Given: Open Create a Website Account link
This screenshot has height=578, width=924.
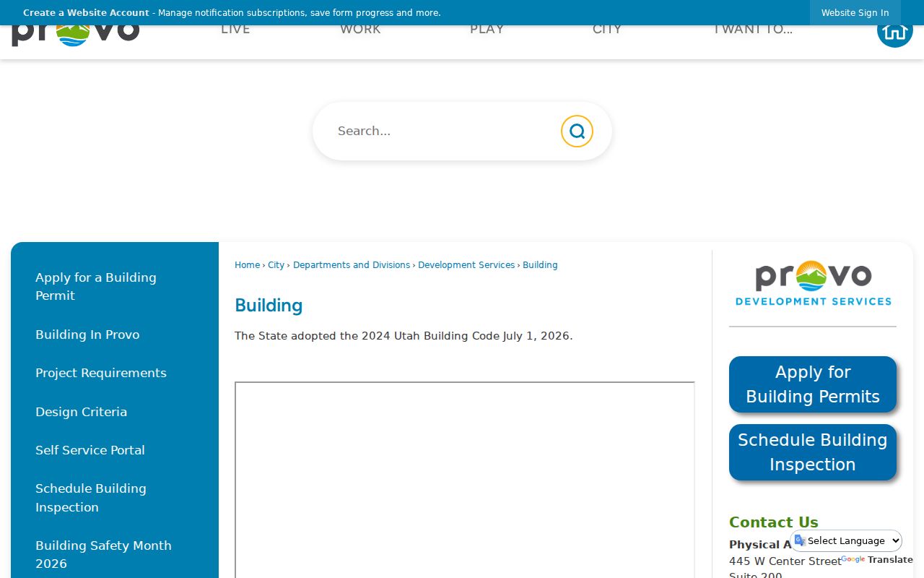Looking at the screenshot, I should tap(86, 13).
